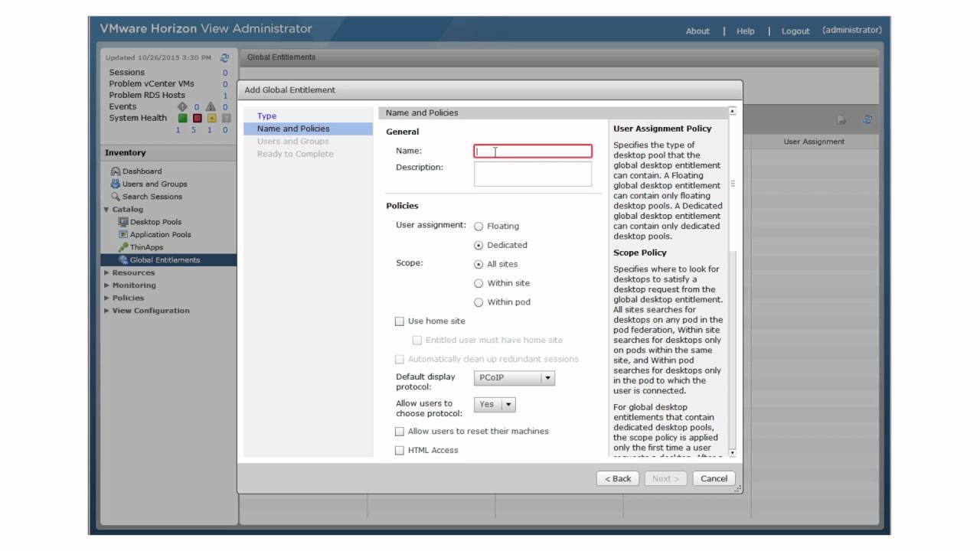Choose All sites scope
The image size is (980, 551).
[479, 265]
